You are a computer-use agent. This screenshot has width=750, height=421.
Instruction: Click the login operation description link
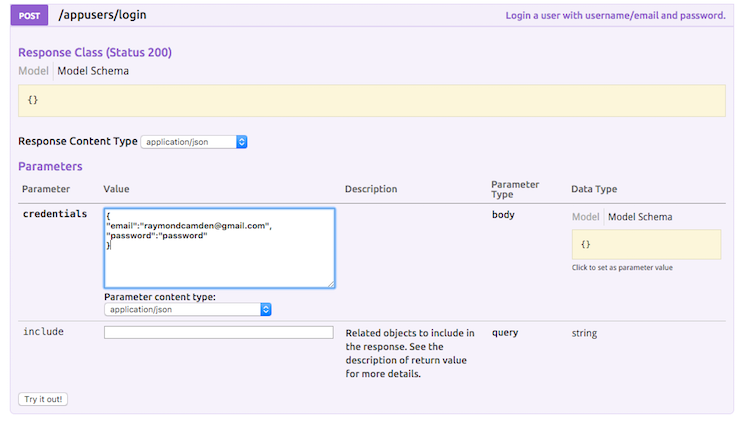(x=615, y=15)
